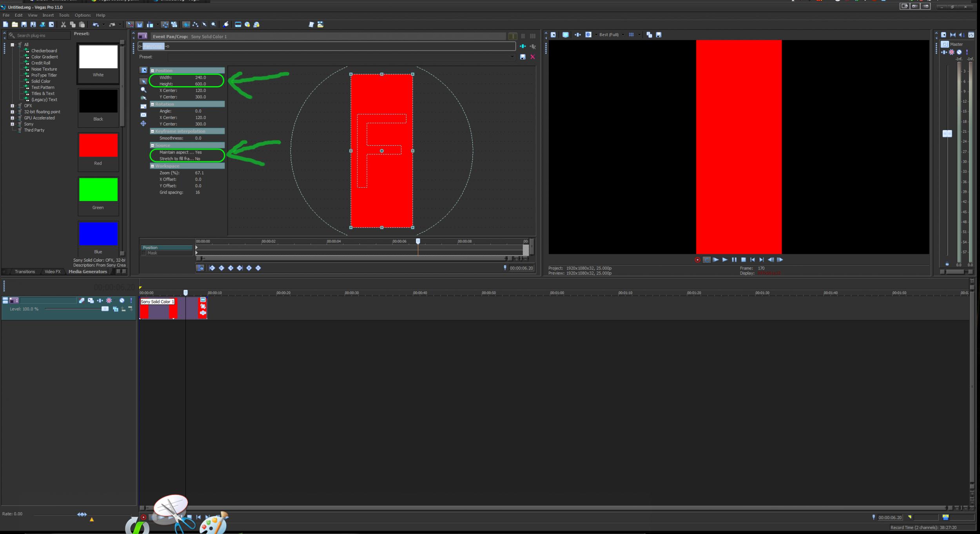The width and height of the screenshot is (980, 534).
Task: Choose the Green solid color preset
Action: click(98, 190)
